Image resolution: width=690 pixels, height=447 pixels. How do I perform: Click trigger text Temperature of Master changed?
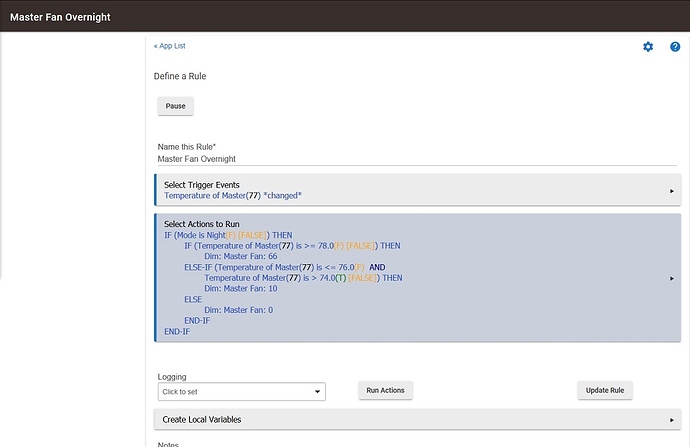coord(233,195)
